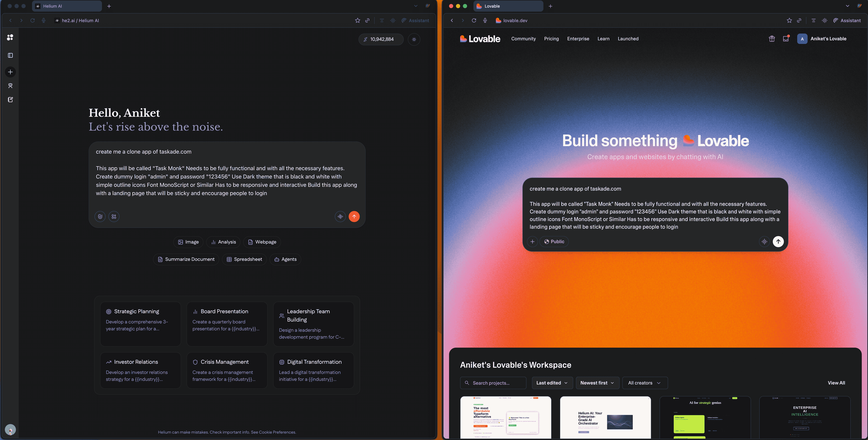Open the Board Presentation prompt card
Image resolution: width=868 pixels, height=440 pixels.
227,324
